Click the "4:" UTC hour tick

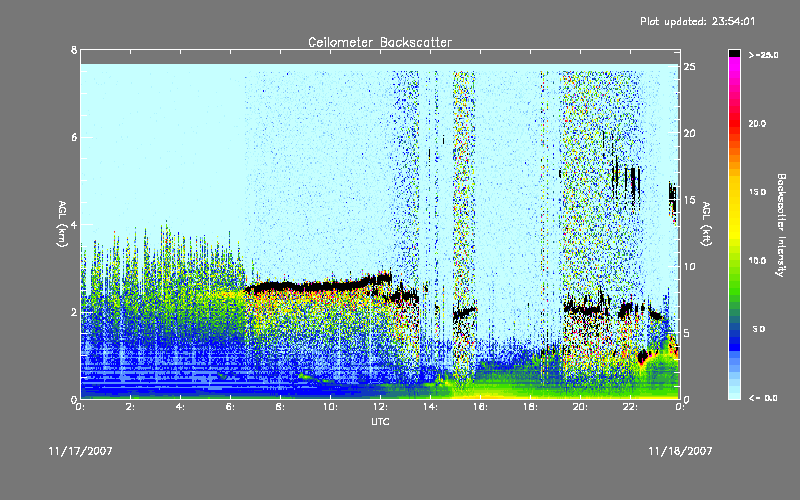[181, 407]
